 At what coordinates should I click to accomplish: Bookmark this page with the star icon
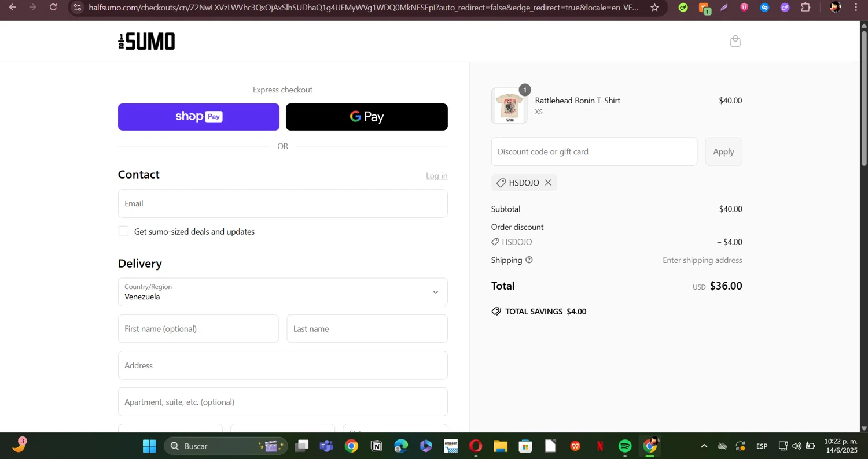click(x=654, y=8)
